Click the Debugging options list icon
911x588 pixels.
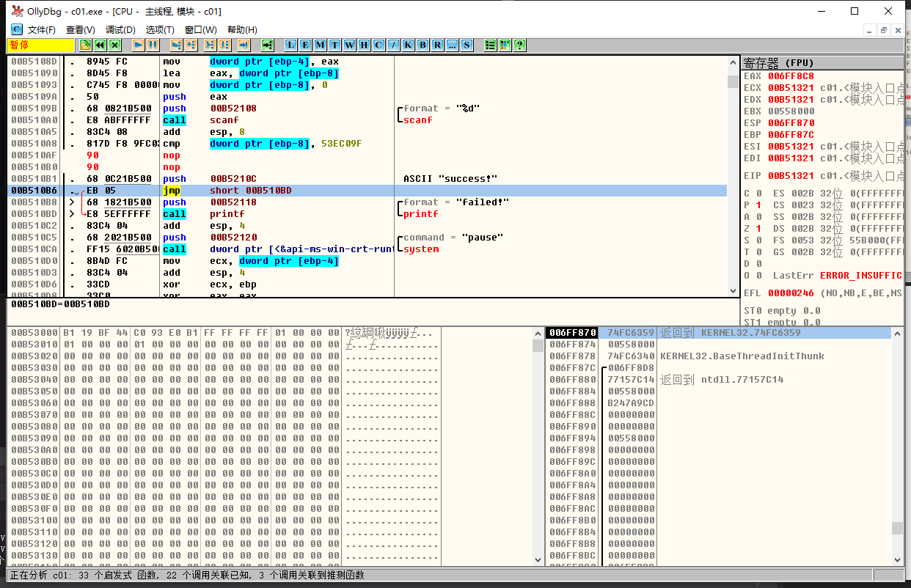490,45
